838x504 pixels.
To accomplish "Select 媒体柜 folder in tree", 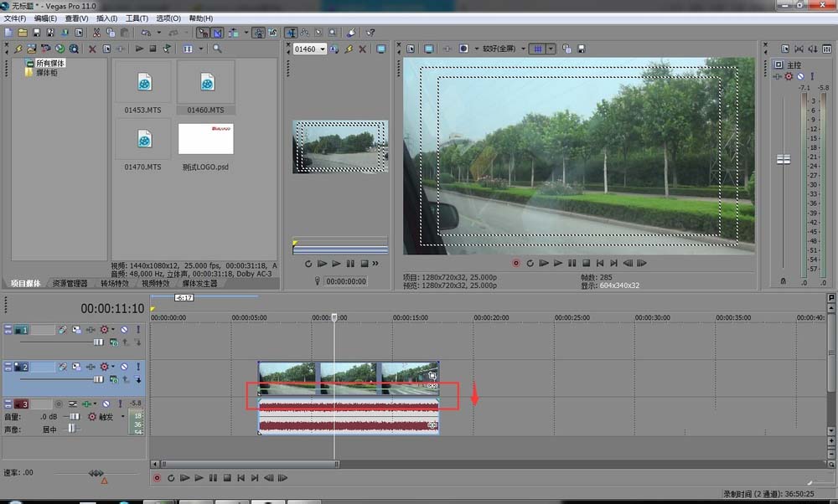I will click(46, 72).
